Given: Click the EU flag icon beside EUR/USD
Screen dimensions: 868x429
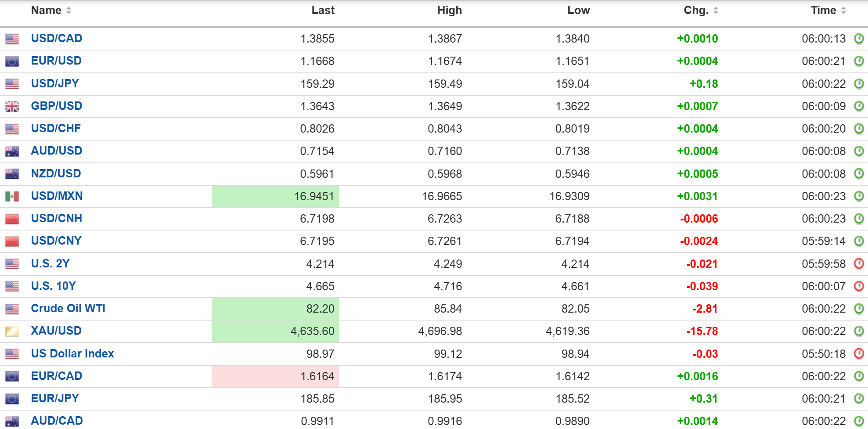Looking at the screenshot, I should coord(12,61).
